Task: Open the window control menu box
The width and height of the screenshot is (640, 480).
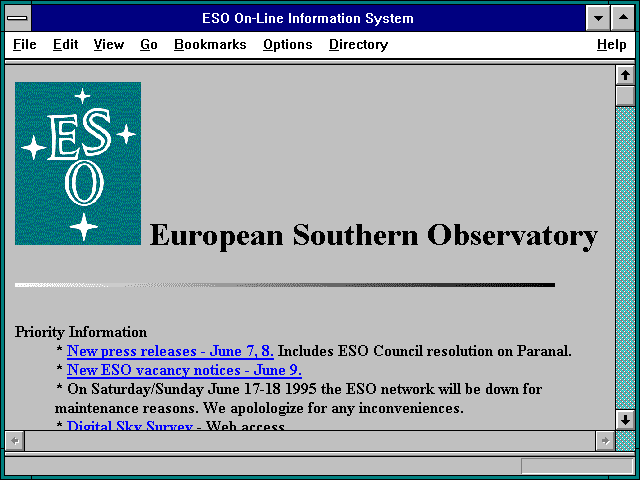Action: (18, 18)
